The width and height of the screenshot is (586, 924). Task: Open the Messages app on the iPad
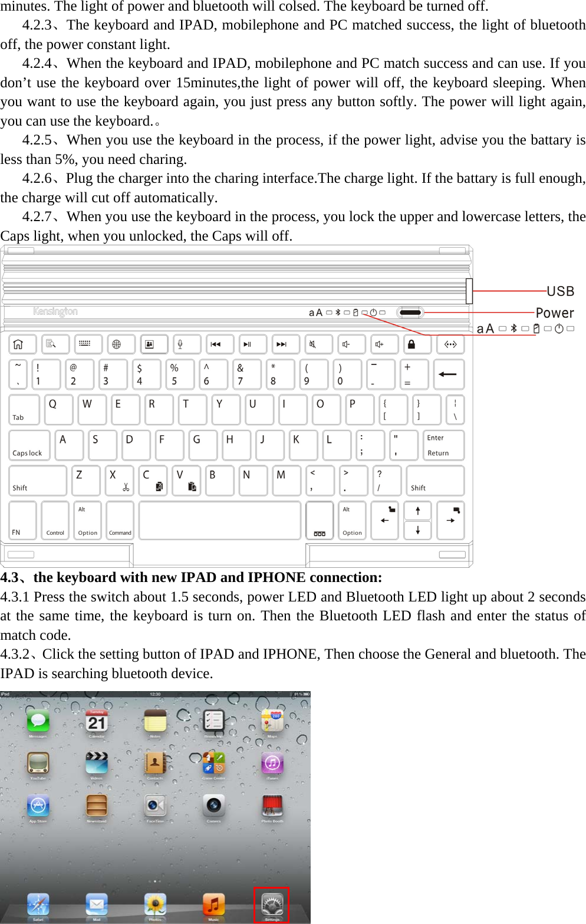38,721
